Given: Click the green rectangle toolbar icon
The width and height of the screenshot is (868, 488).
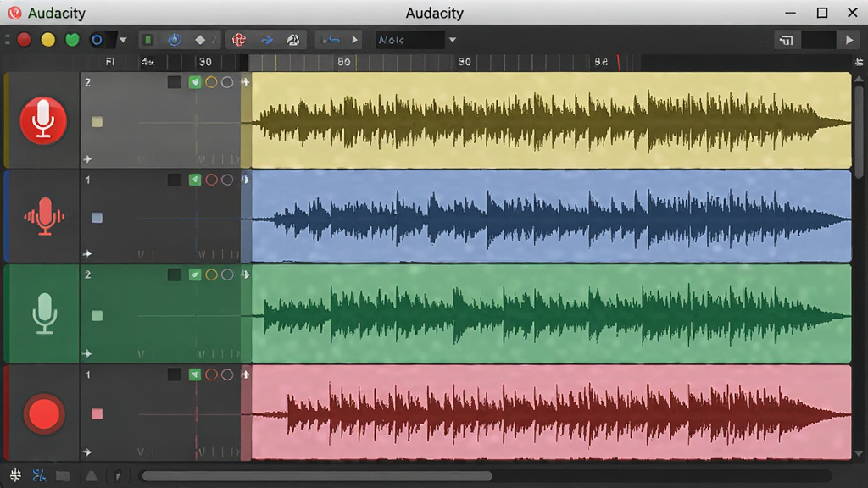Looking at the screenshot, I should (147, 40).
